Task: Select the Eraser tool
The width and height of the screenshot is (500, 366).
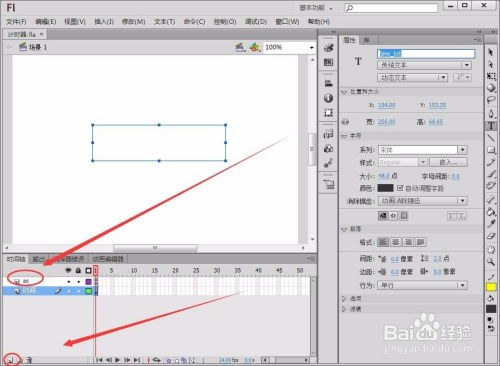Action: point(491,236)
